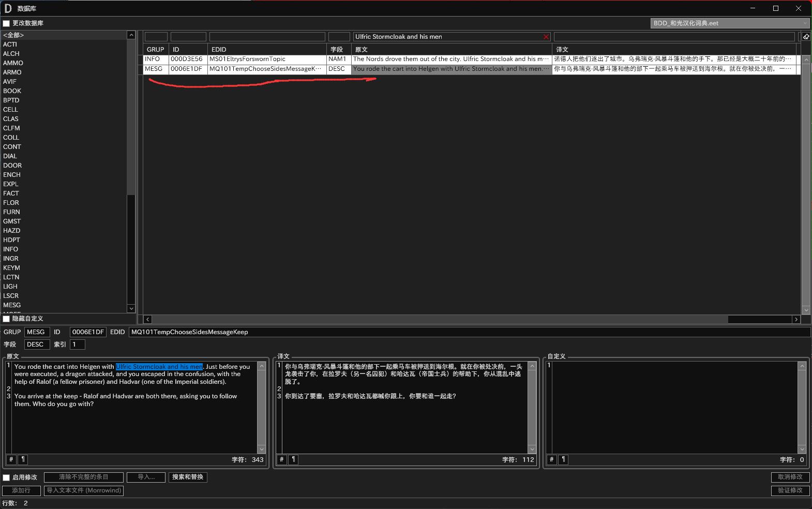812x509 pixels.
Task: Pick the GMST group
Action: click(x=64, y=221)
